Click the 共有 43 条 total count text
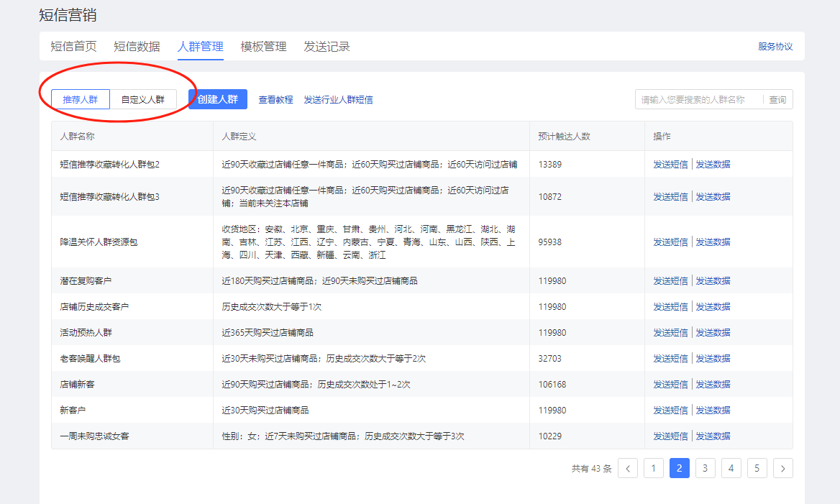840x504 pixels. point(591,469)
